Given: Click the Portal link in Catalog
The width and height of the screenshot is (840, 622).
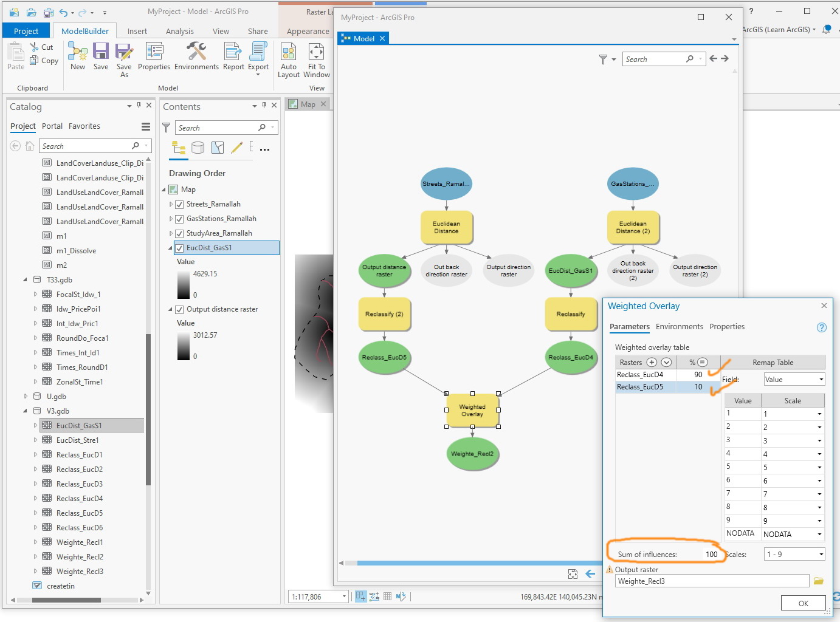Looking at the screenshot, I should 52,126.
